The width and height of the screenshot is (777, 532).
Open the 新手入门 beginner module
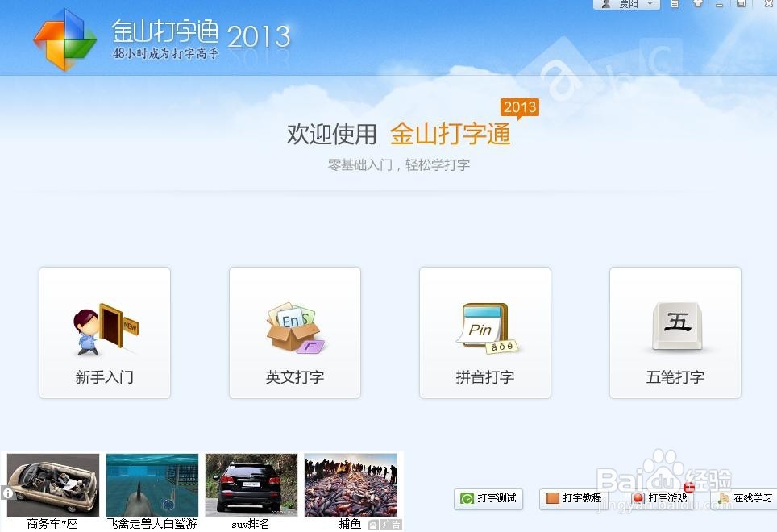coord(105,332)
